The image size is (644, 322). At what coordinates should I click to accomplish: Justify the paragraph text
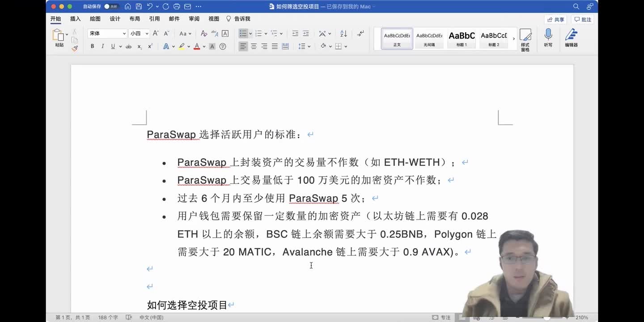(x=275, y=47)
